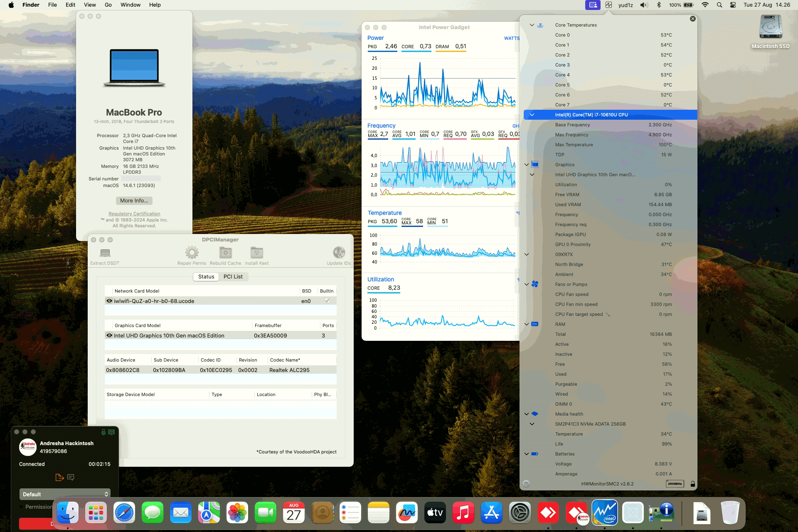798x532 pixels.
Task: Open DPCIManager from the Dock
Action: [661, 512]
